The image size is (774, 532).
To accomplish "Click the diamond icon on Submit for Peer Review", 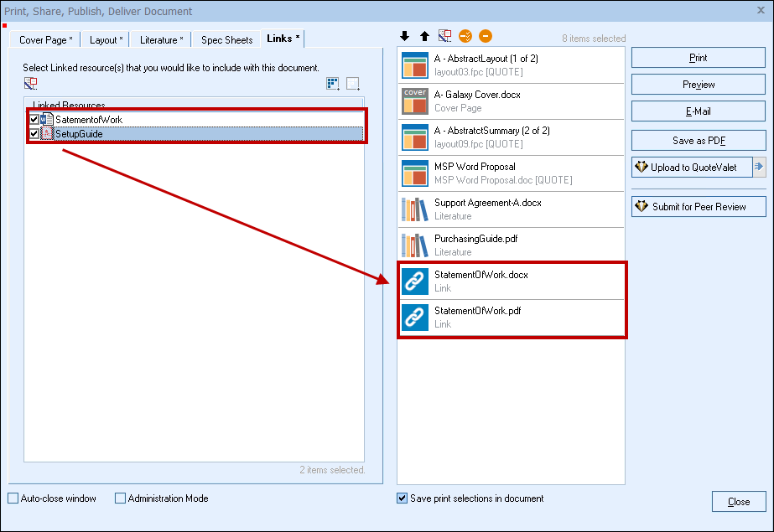I will coord(642,206).
